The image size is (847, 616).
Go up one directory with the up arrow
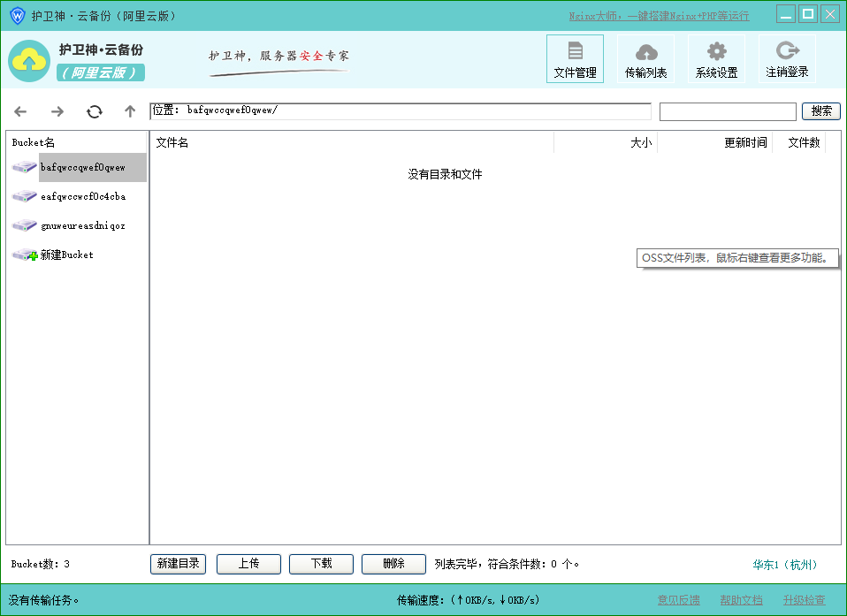[130, 111]
